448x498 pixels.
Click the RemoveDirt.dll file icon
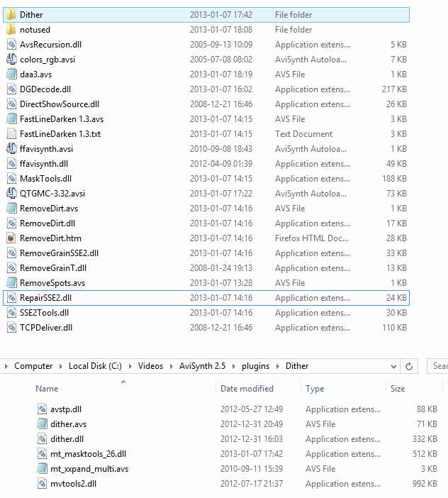coord(11,223)
